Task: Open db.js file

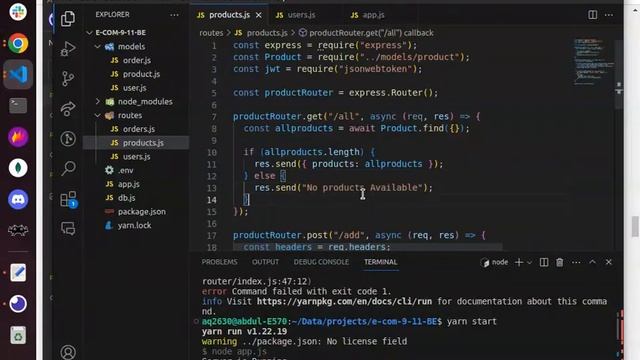Action: click(127, 198)
